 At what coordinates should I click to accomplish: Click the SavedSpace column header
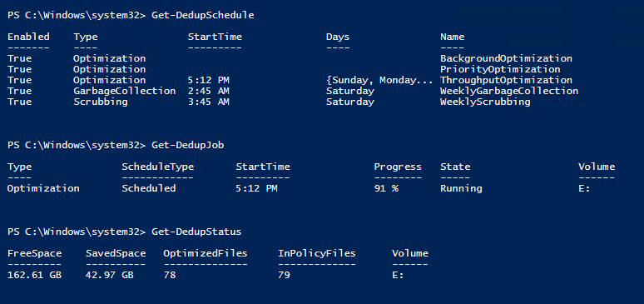tap(116, 253)
